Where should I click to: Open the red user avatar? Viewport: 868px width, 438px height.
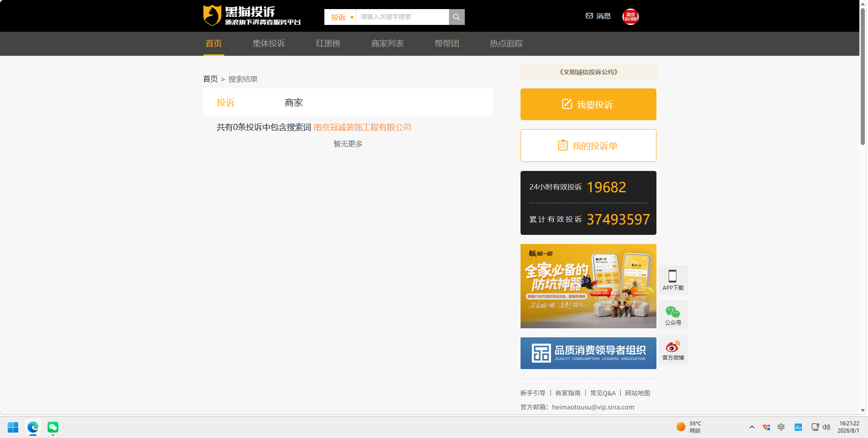coord(631,17)
